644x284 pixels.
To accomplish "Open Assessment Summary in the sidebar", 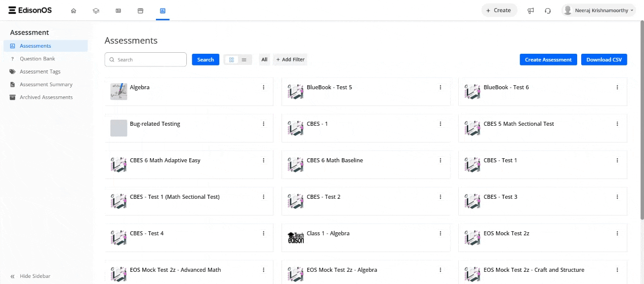I will (46, 84).
